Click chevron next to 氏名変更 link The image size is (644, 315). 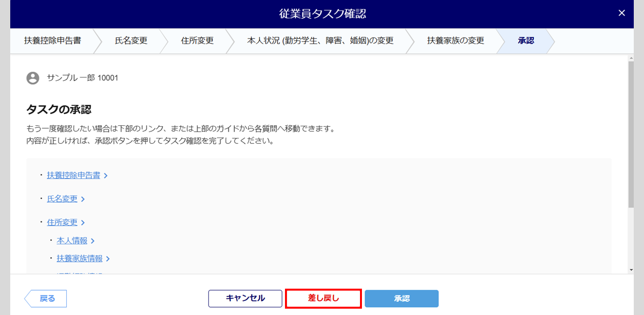click(83, 199)
